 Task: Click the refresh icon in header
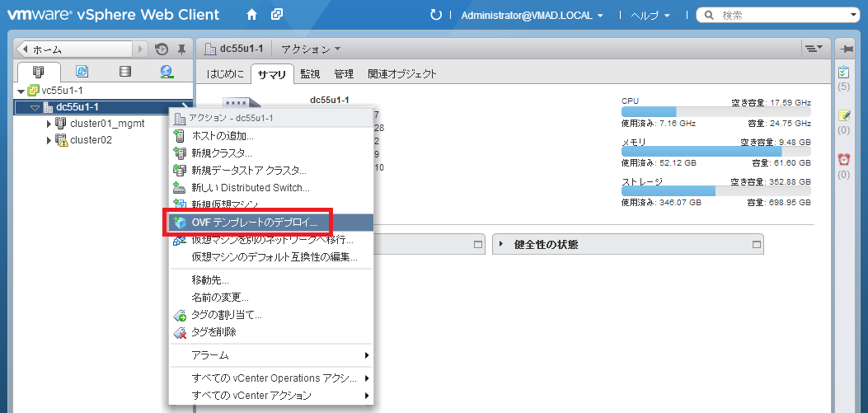click(x=436, y=15)
